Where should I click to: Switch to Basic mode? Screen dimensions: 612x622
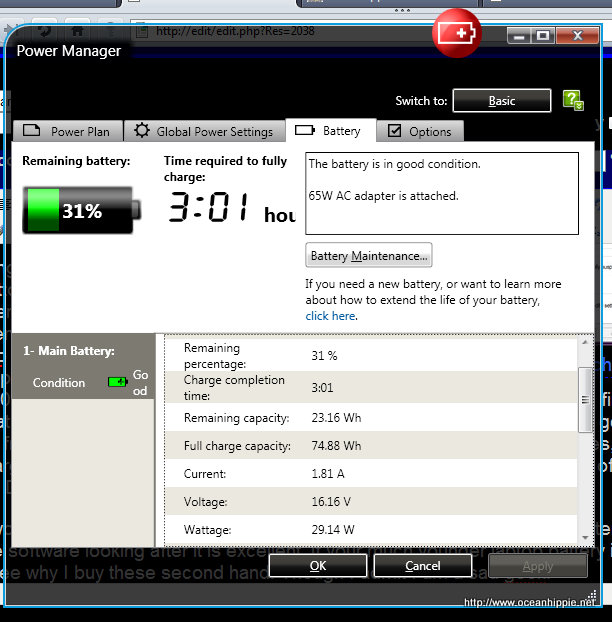501,101
